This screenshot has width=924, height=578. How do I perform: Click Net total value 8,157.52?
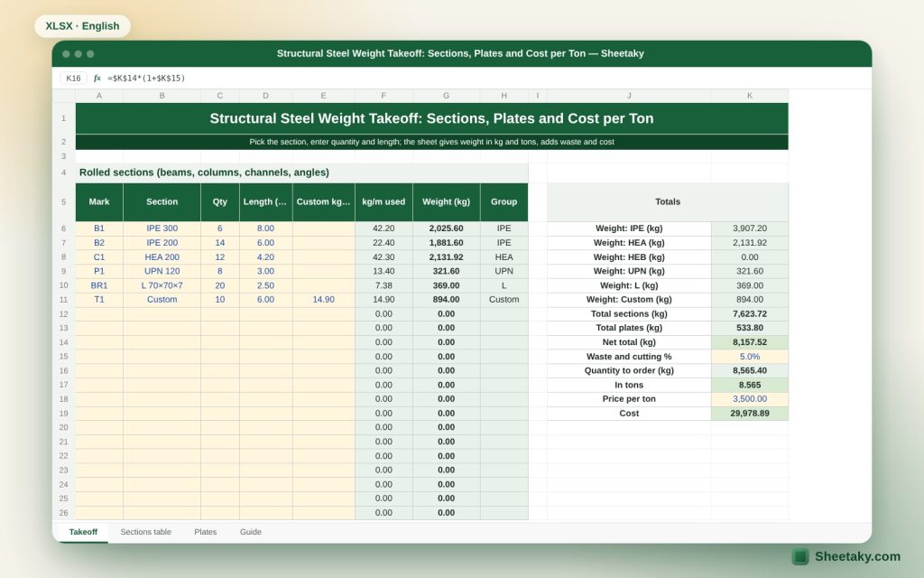[750, 342]
